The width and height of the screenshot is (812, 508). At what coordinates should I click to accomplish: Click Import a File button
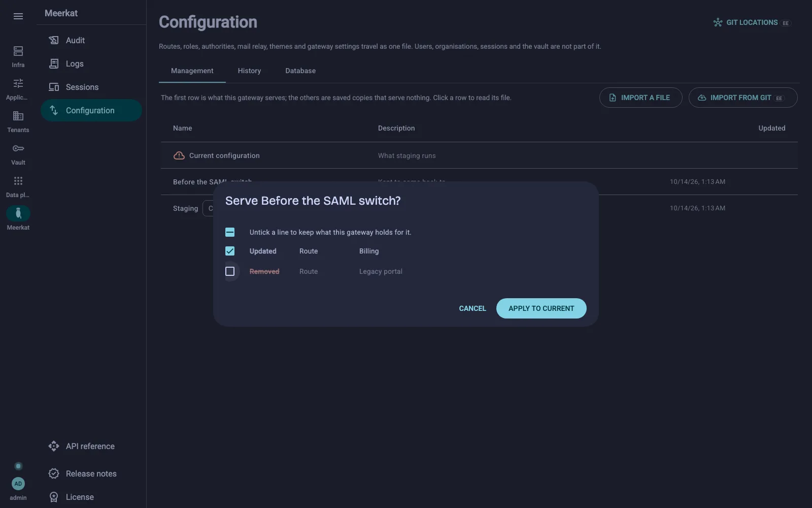tap(640, 98)
